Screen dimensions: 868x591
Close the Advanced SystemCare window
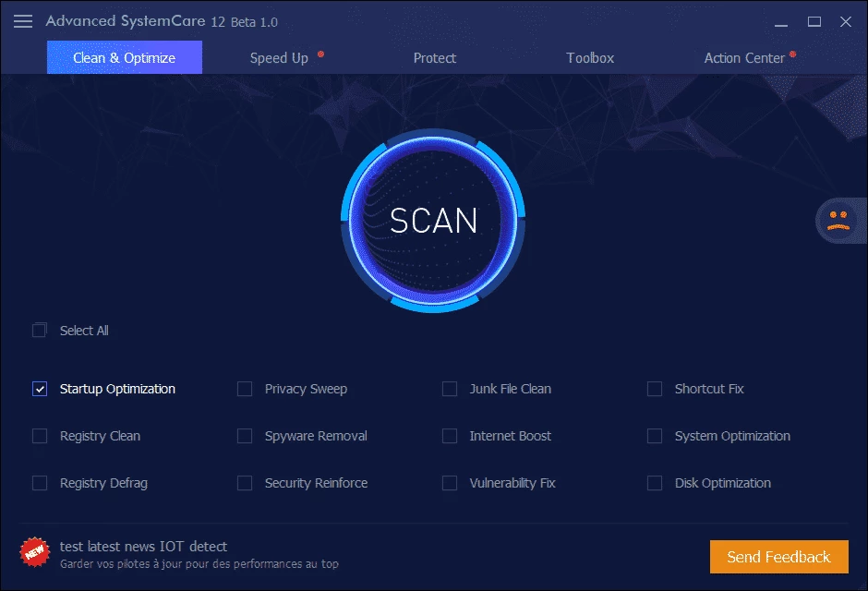click(846, 21)
